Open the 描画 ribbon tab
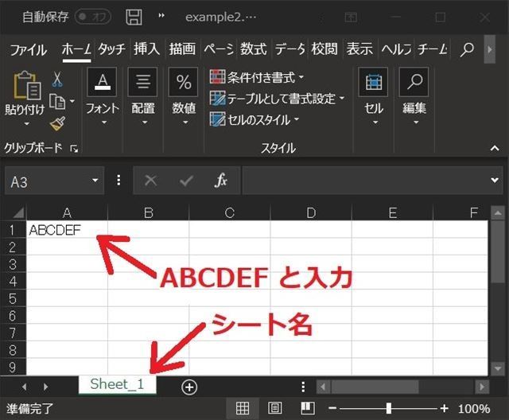Screen dimensions: 509x420 (x=182, y=49)
